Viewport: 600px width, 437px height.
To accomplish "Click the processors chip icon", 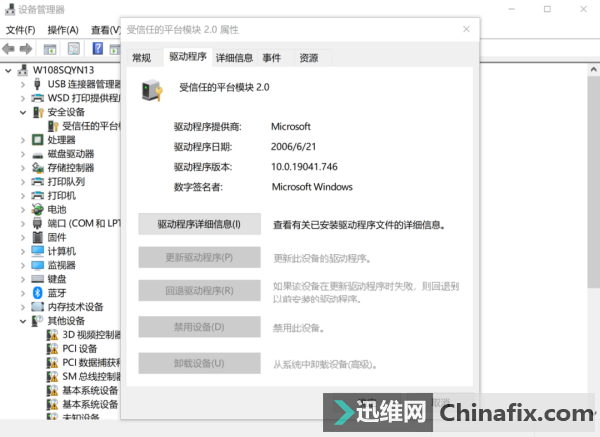I will [x=38, y=140].
